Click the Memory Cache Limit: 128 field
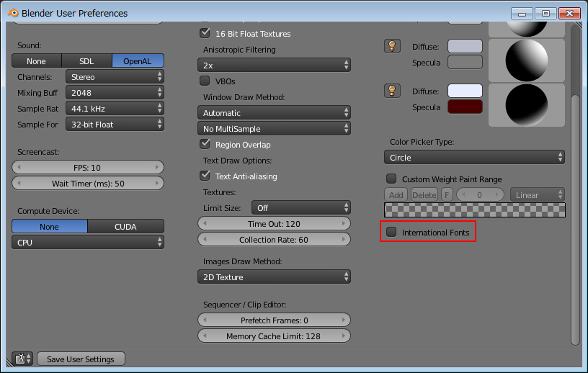 (274, 336)
